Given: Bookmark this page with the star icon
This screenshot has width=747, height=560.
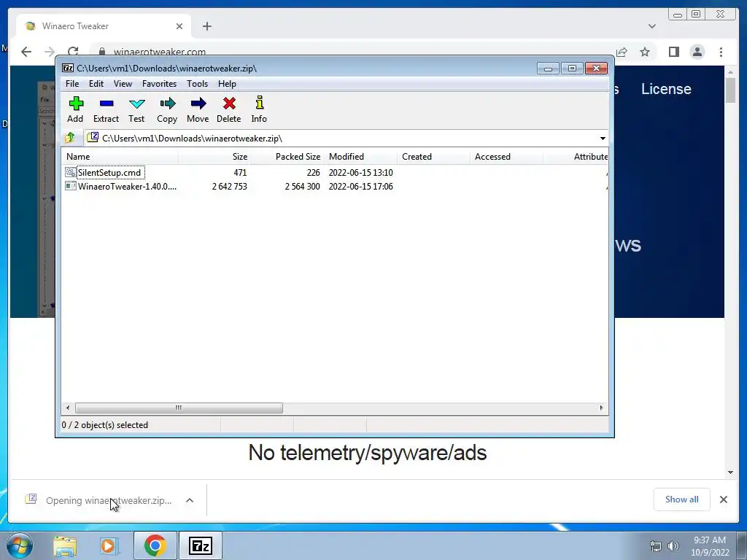Looking at the screenshot, I should pyautogui.click(x=645, y=52).
